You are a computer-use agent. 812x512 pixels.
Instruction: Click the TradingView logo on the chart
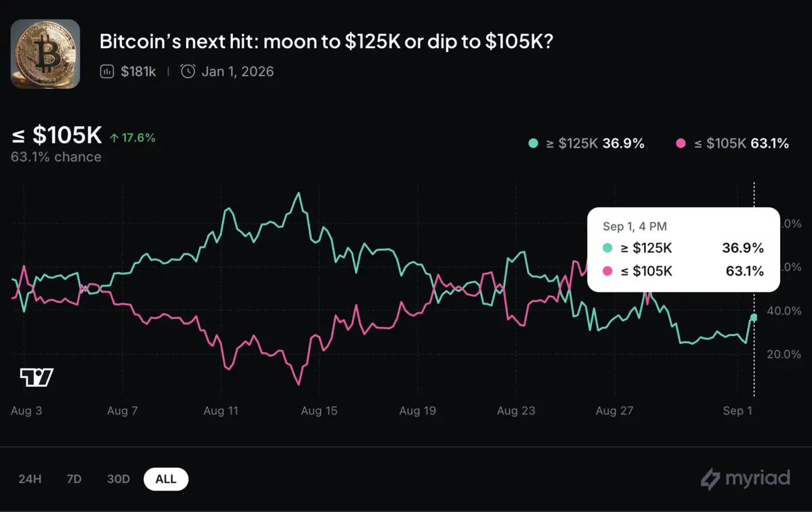[37, 377]
